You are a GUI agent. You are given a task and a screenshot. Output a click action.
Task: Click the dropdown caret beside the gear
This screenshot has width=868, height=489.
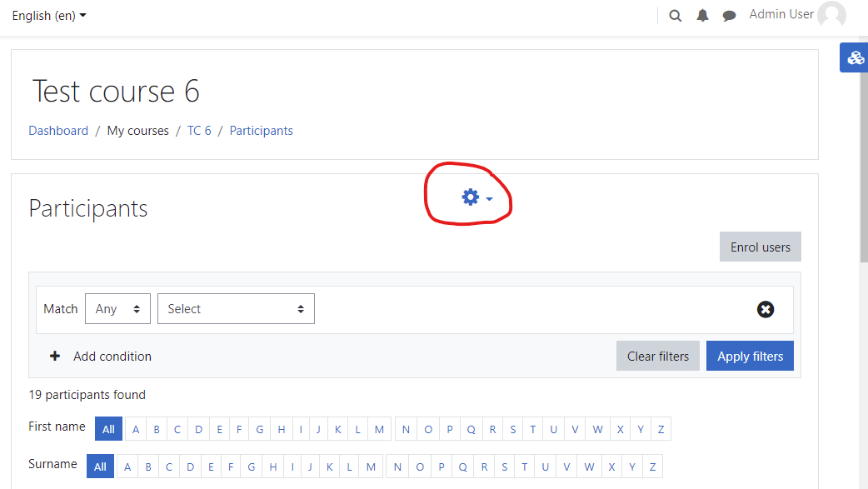tap(489, 199)
